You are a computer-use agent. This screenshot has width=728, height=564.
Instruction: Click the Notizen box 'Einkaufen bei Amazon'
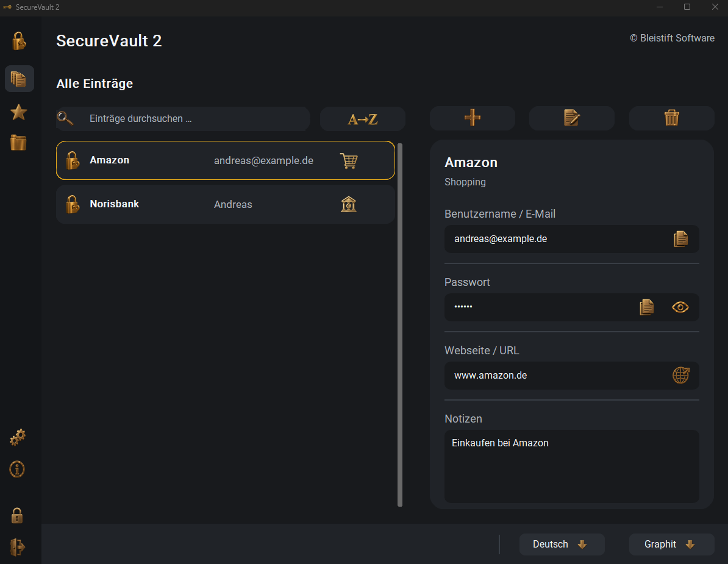[571, 466]
